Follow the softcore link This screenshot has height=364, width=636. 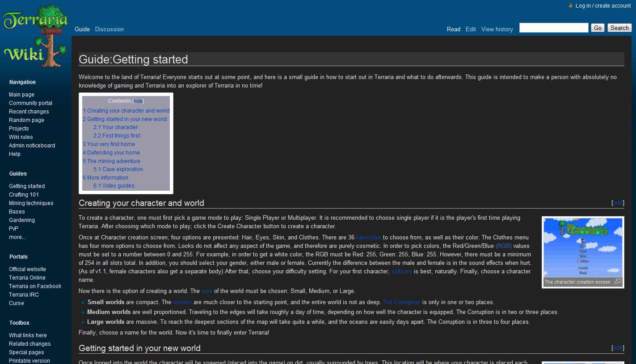tap(402, 272)
